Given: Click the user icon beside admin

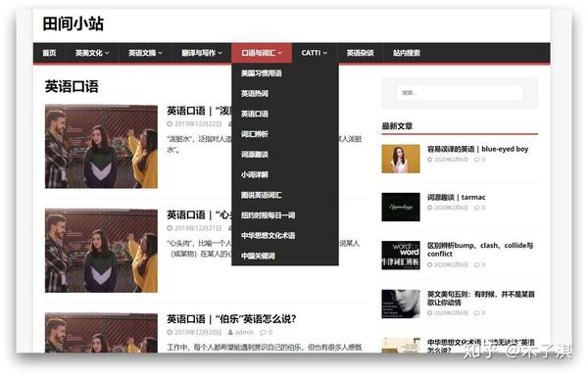Looking at the screenshot, I should 230,332.
